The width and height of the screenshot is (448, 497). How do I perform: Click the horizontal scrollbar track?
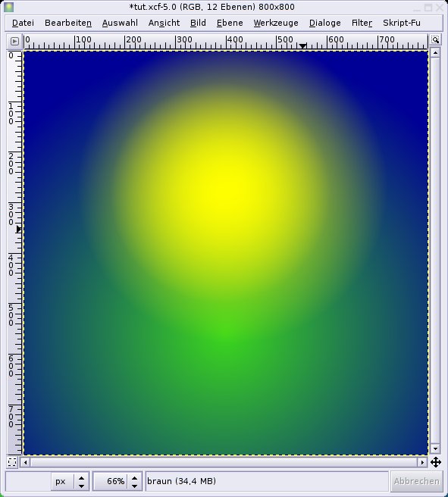click(x=224, y=462)
